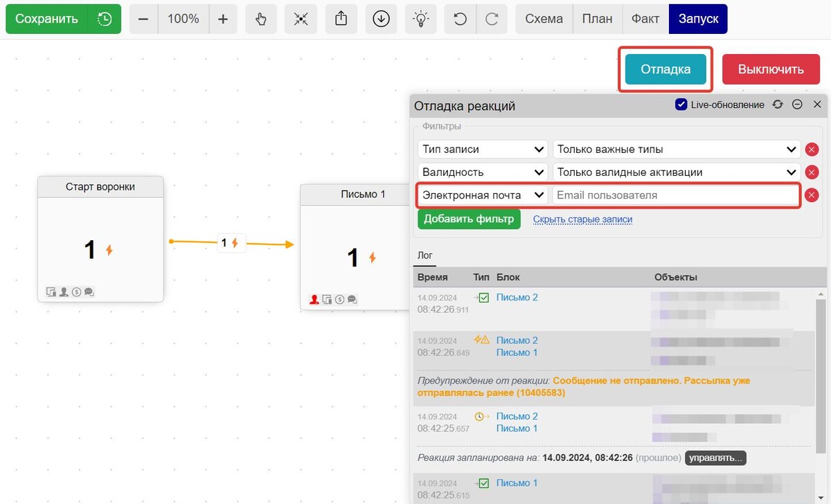This screenshot has height=504, width=831.
Task: Toggle the Live-обновление checkbox
Action: [x=681, y=105]
